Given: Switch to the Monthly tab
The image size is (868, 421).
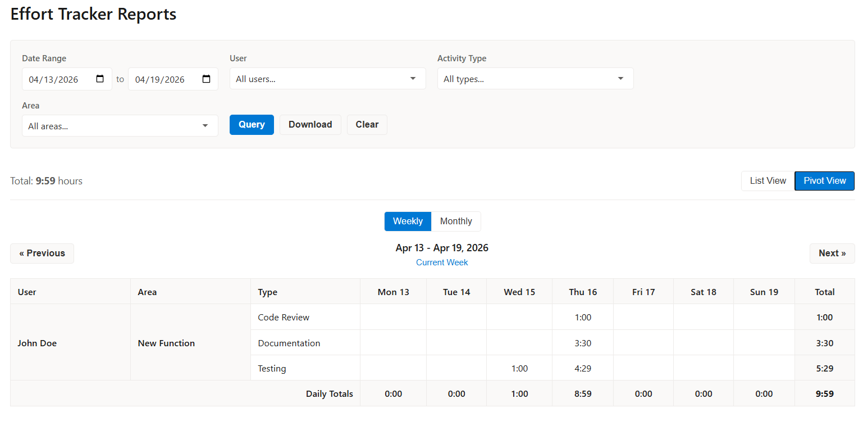Looking at the screenshot, I should point(455,221).
